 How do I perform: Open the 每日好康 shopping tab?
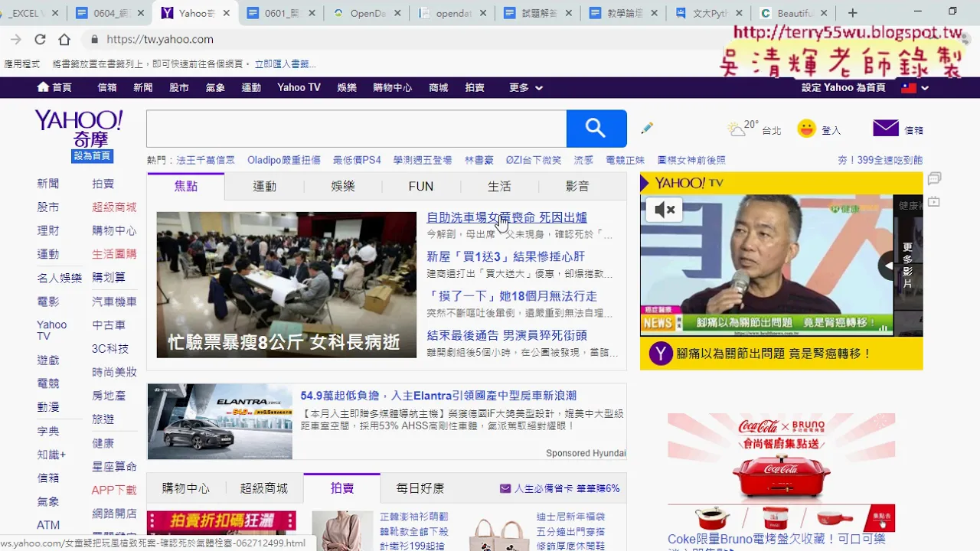click(x=420, y=487)
